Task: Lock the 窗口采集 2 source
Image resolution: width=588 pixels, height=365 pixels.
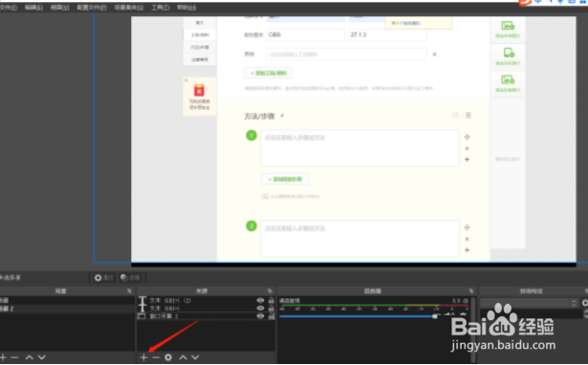Action: pyautogui.click(x=272, y=316)
